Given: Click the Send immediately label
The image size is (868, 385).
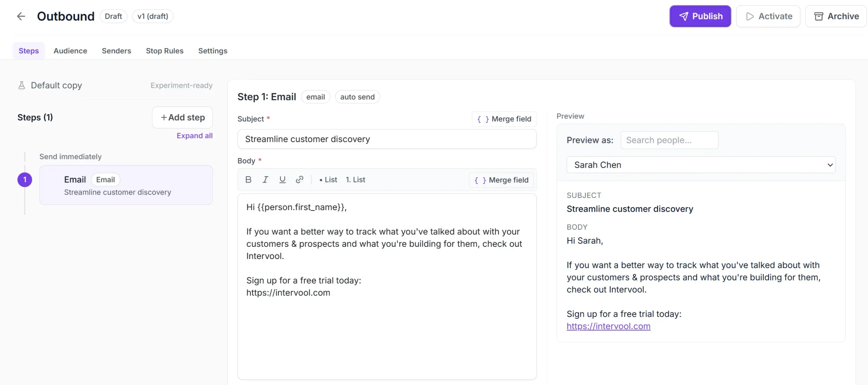Looking at the screenshot, I should 71,156.
